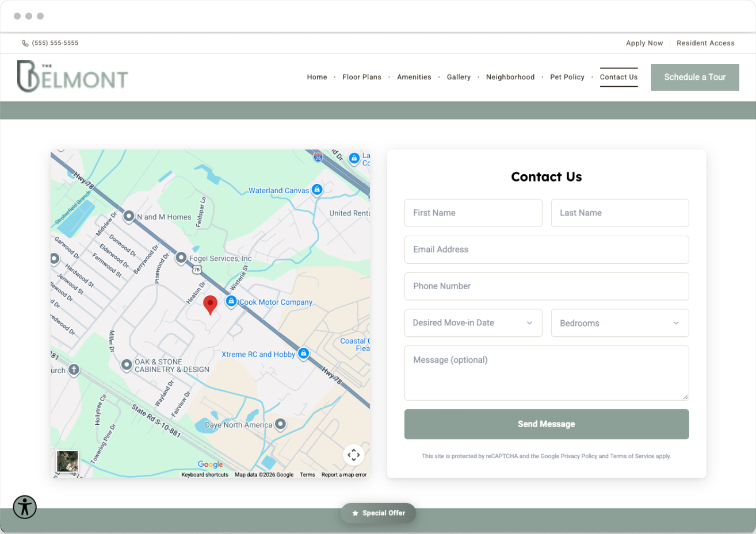This screenshot has width=756, height=534.
Task: Select the Contact Us nav item
Action: click(x=619, y=77)
